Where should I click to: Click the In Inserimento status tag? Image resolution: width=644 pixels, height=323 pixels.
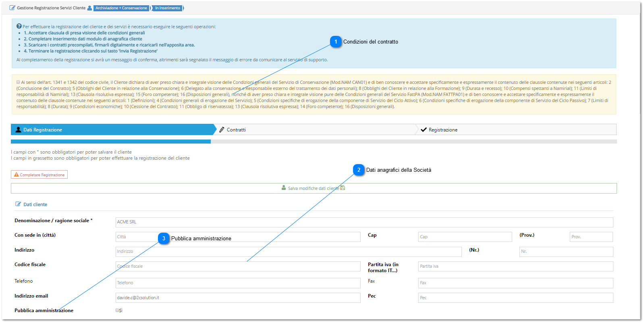[168, 8]
